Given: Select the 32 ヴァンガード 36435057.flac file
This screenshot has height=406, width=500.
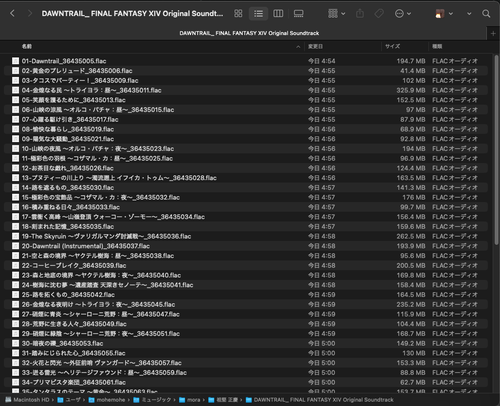Looking at the screenshot, I should click(x=246, y=363).
